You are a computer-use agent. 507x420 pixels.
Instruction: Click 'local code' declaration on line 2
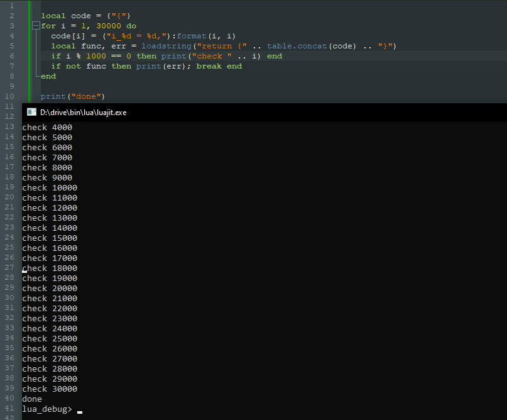(x=66, y=16)
